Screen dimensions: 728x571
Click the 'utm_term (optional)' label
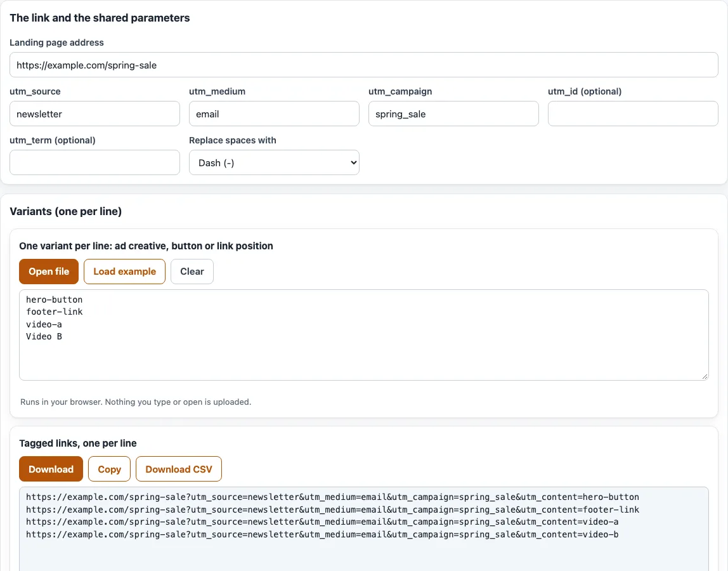coord(53,140)
